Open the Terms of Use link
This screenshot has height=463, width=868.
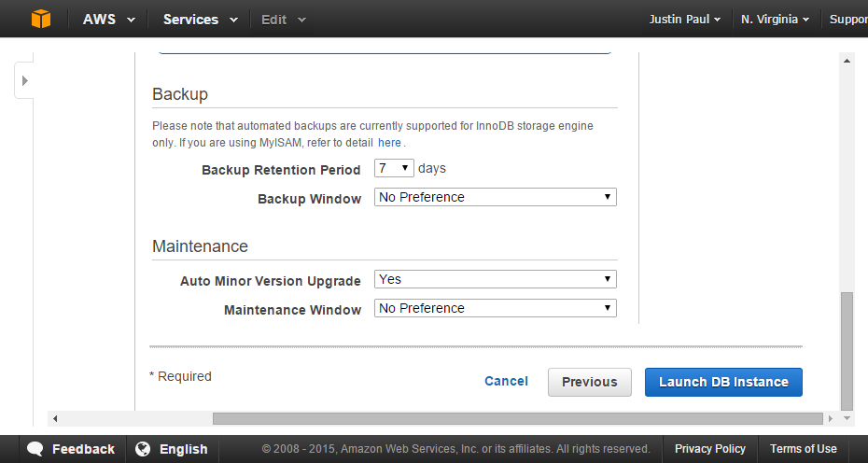pyautogui.click(x=804, y=449)
